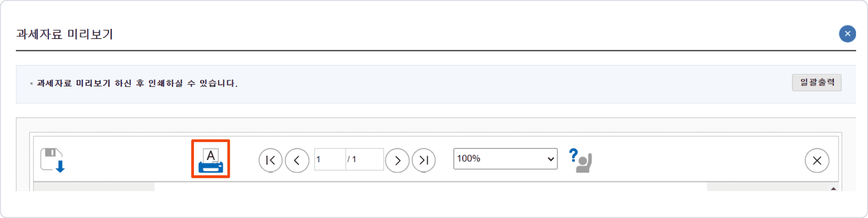Focus the current page number field
The height and width of the screenshot is (218, 868).
tap(330, 159)
